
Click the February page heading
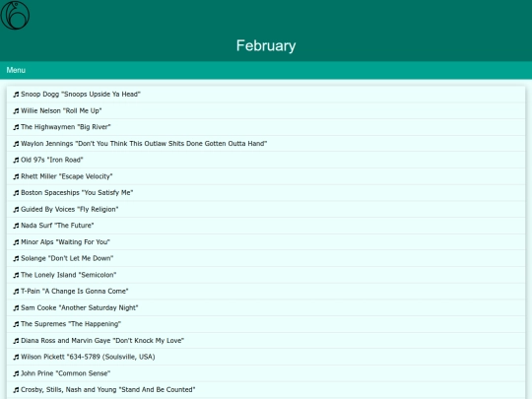[266, 45]
